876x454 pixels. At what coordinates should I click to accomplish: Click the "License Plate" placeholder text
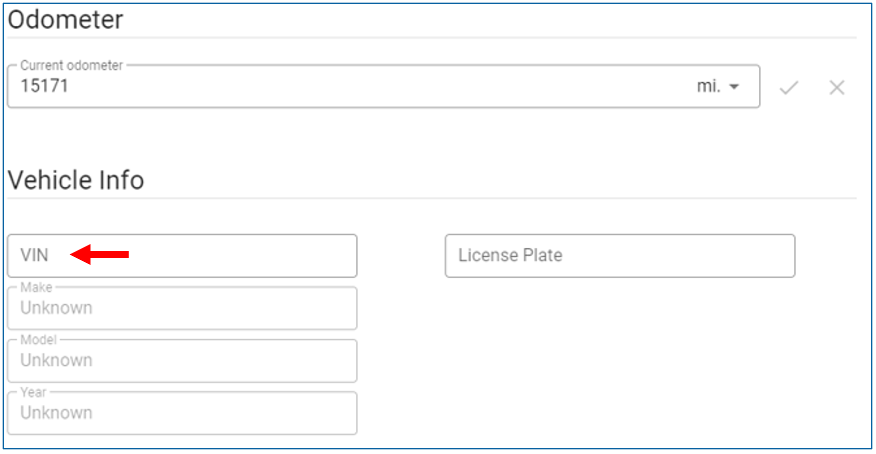pyautogui.click(x=510, y=255)
